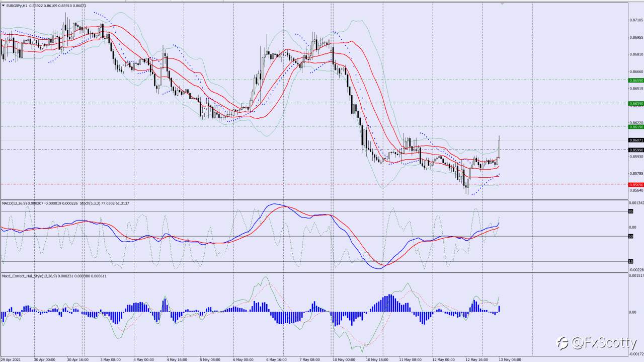The height and width of the screenshot is (362, 644).
Task: Click the green 0.86590 price level label
Action: [636, 80]
